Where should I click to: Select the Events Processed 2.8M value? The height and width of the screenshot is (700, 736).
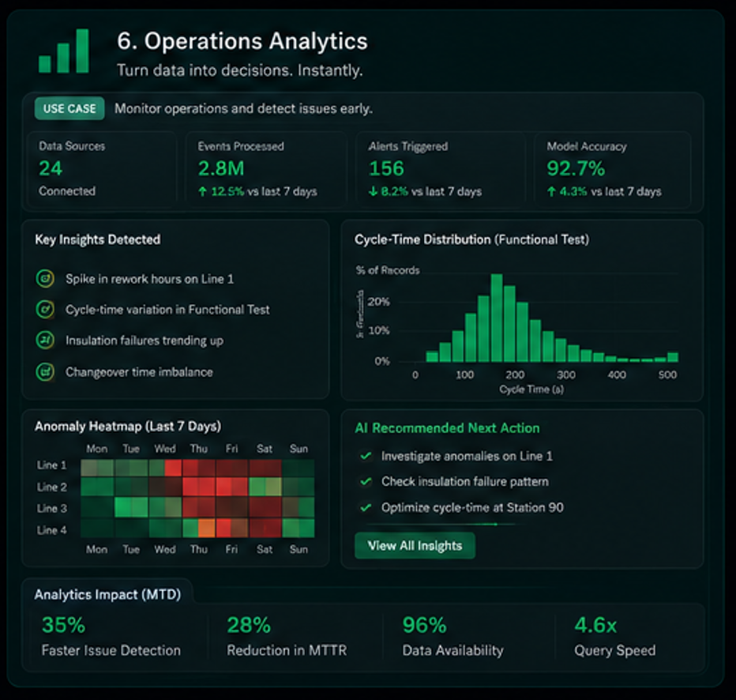pyautogui.click(x=221, y=168)
